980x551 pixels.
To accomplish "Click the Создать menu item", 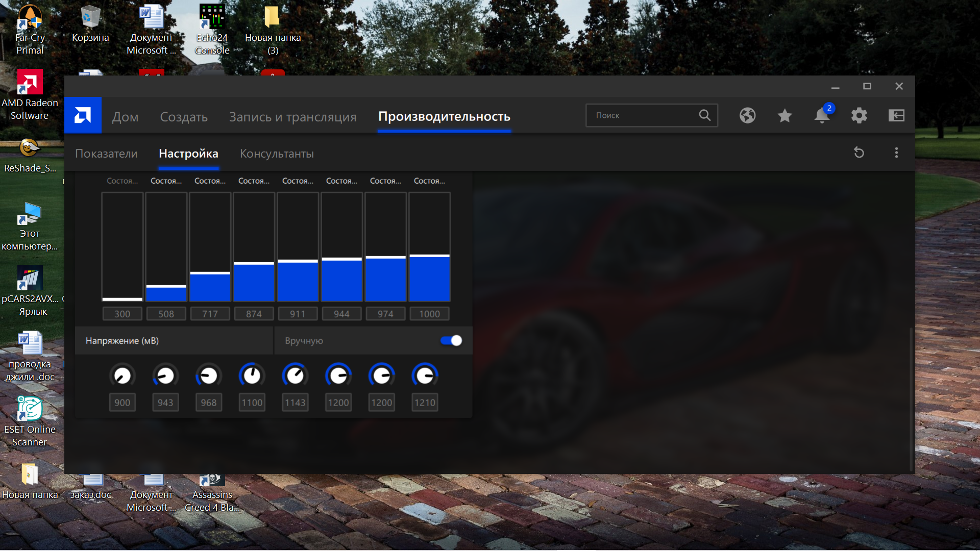I will coord(184,117).
